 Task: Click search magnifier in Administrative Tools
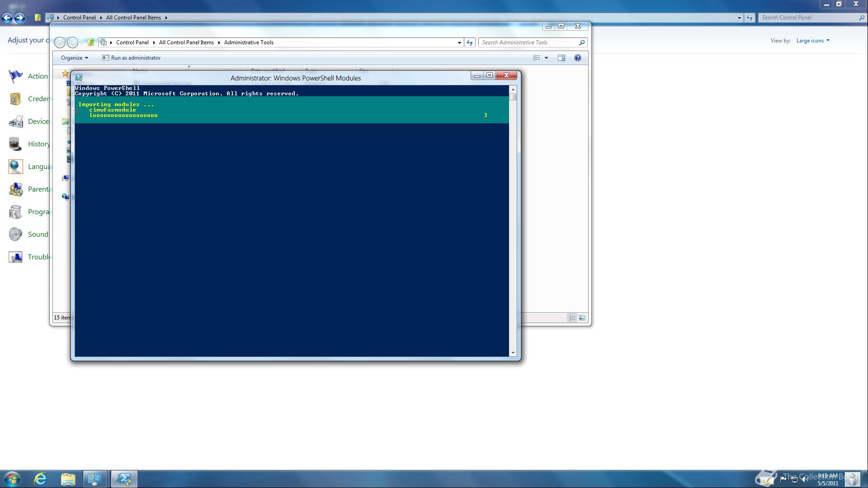(x=582, y=42)
